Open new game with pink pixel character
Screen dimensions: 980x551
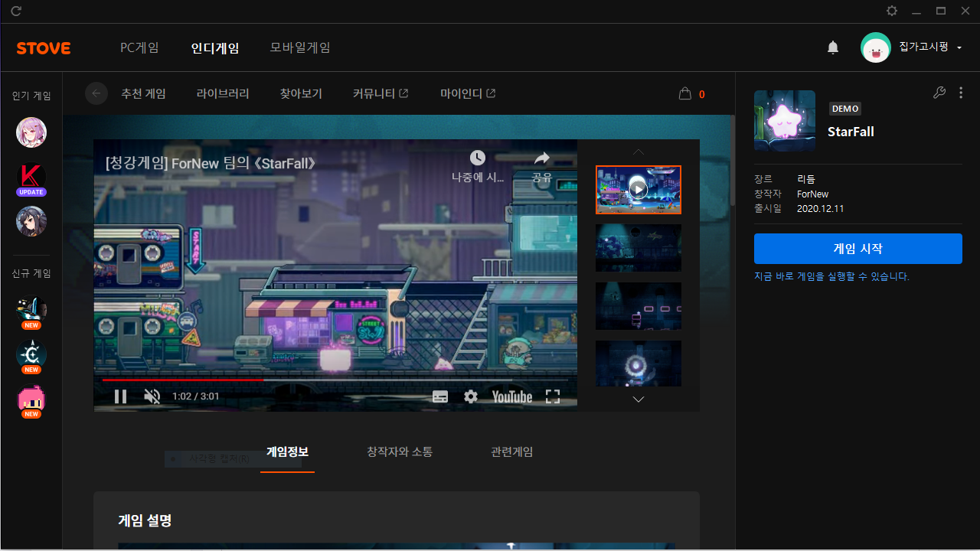(31, 400)
